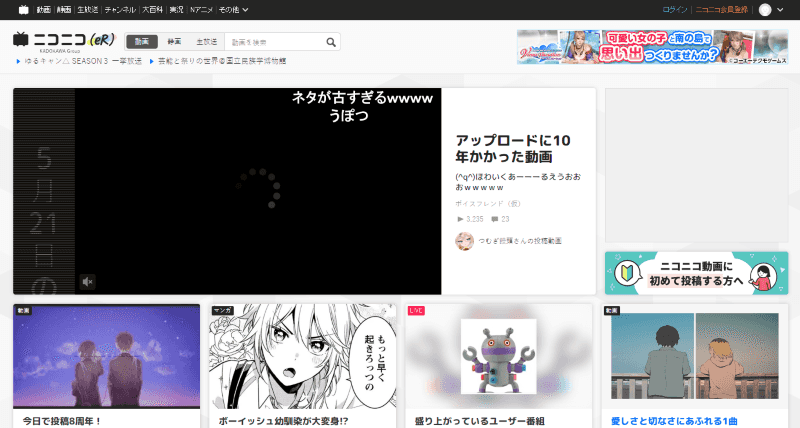This screenshot has height=428, width=800.
Task: Open the ニコニコ動画に初めて投稿する方へ banner
Action: click(696, 273)
